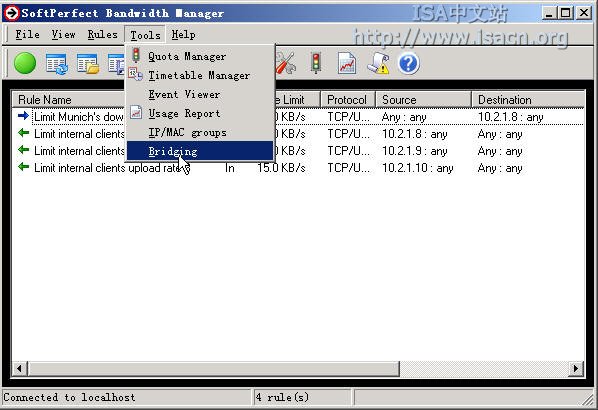Viewport: 598px width, 410px height.
Task: Sort by the Destination column header
Action: click(x=528, y=100)
